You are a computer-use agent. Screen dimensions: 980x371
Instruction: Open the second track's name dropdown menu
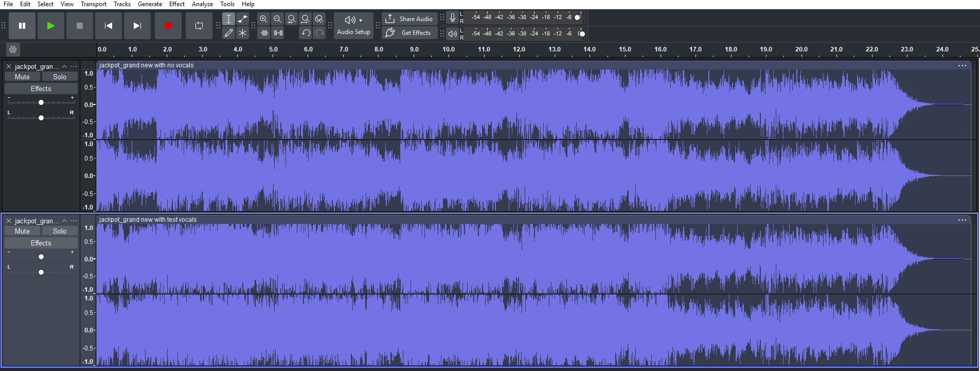pos(37,221)
